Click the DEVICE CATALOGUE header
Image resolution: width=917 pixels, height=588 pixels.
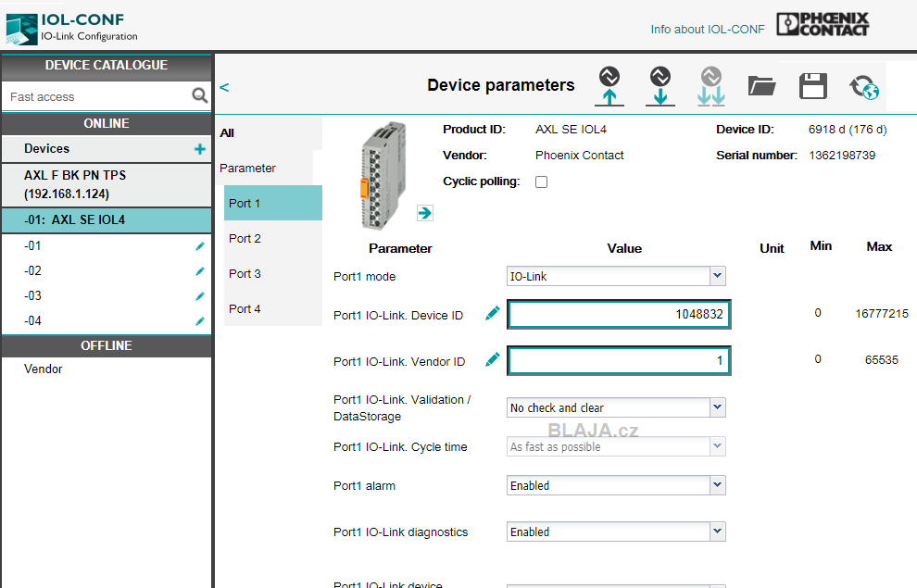(x=107, y=66)
